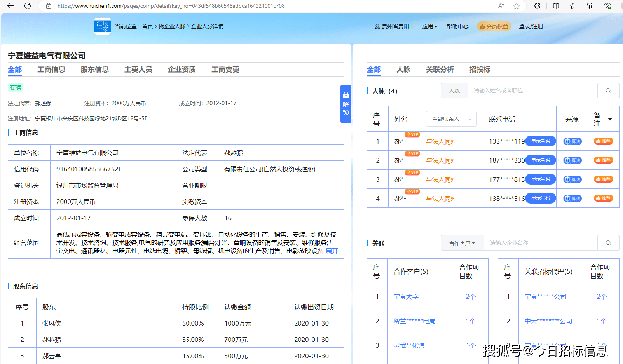Open 帮助中心 link
This screenshot has width=623, height=364.
[x=457, y=26]
